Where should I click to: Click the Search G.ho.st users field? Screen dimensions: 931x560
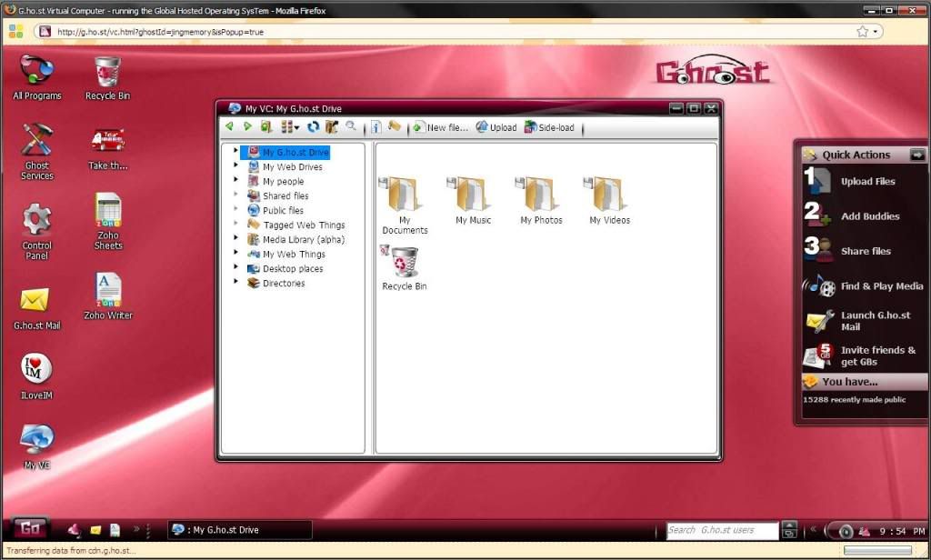click(x=722, y=530)
